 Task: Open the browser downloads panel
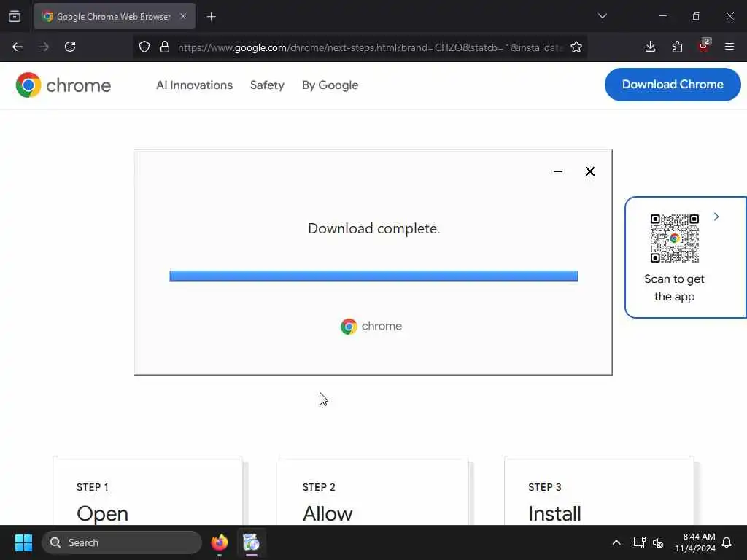(x=650, y=47)
